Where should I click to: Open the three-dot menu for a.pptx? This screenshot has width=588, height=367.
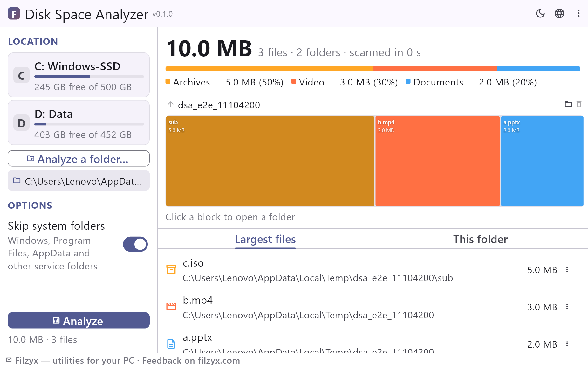coord(567,344)
